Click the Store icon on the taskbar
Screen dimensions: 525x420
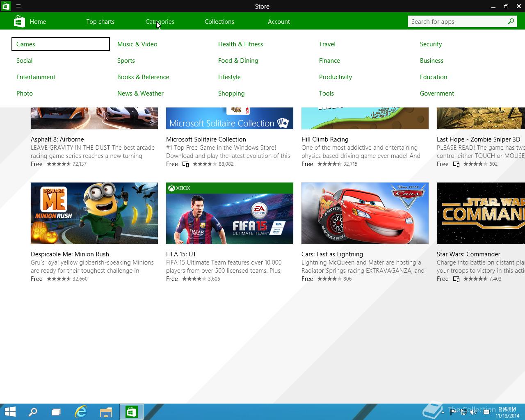(132, 412)
